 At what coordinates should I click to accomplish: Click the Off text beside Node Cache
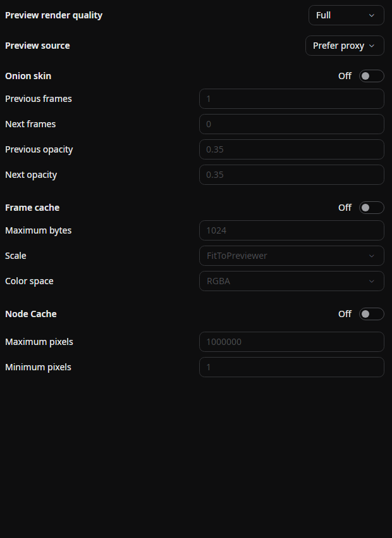click(x=345, y=314)
